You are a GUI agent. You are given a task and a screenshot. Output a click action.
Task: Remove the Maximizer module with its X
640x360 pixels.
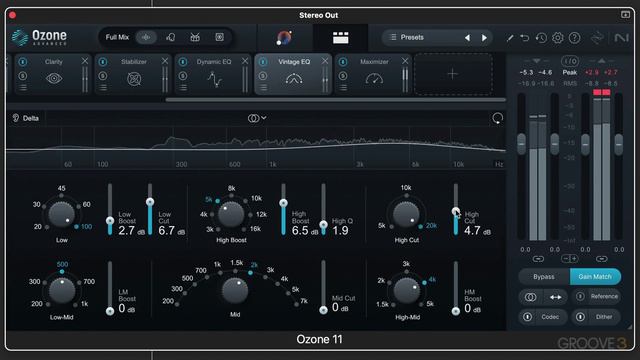tap(404, 61)
